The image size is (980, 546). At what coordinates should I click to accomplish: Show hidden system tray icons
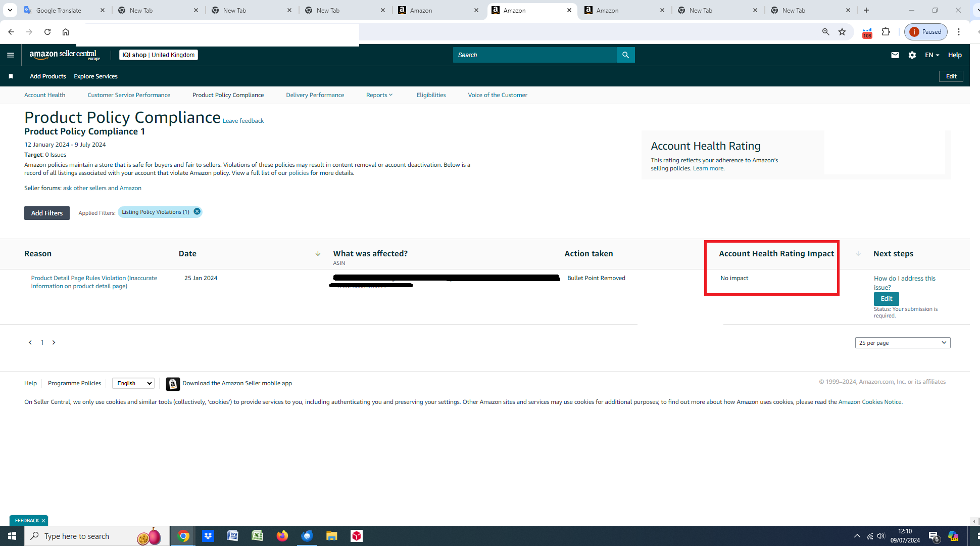click(x=857, y=536)
